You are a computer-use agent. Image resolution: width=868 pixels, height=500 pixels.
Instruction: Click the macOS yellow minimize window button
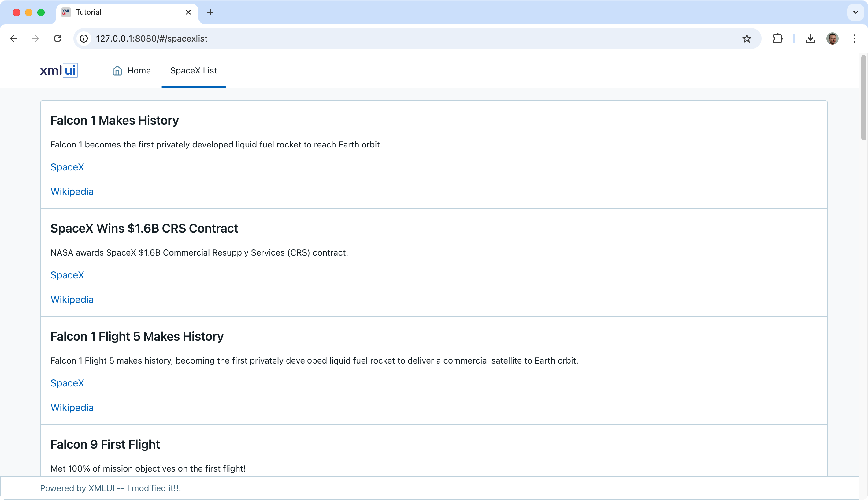coord(29,12)
